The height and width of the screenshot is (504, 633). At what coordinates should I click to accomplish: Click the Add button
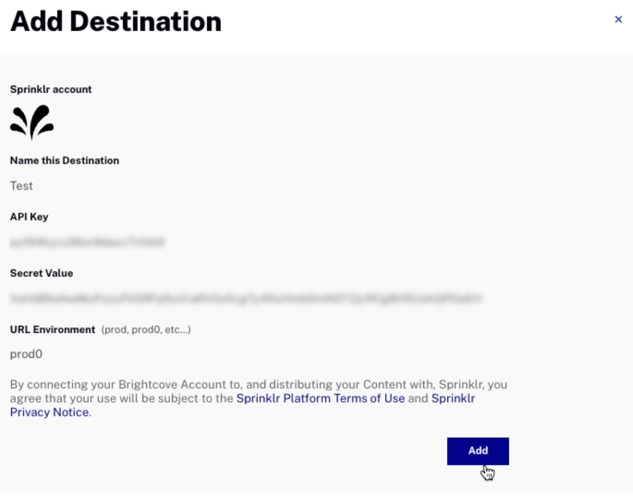pyautogui.click(x=477, y=451)
